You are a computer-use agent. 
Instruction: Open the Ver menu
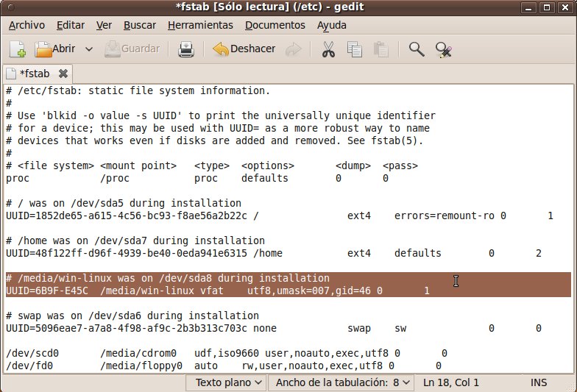click(x=105, y=25)
